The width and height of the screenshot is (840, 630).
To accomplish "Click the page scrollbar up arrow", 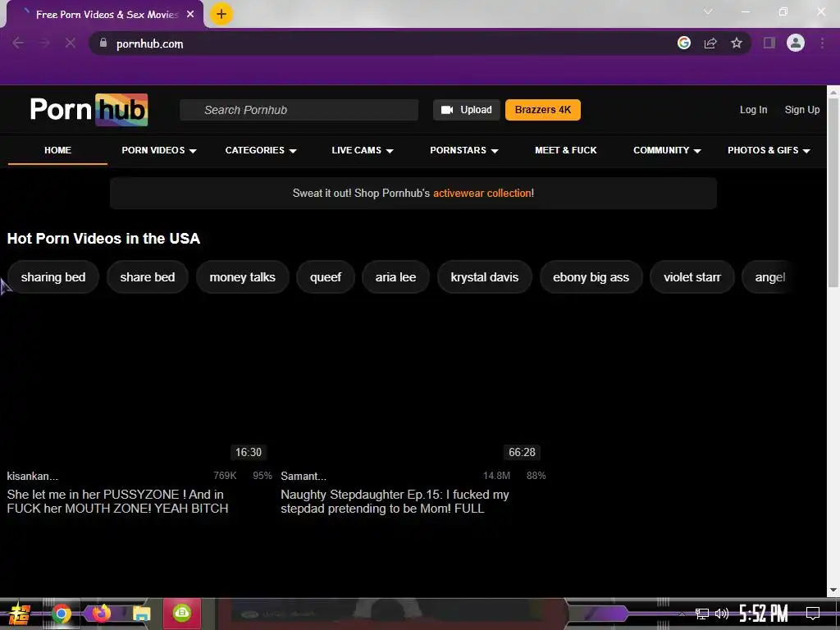I will point(833,92).
